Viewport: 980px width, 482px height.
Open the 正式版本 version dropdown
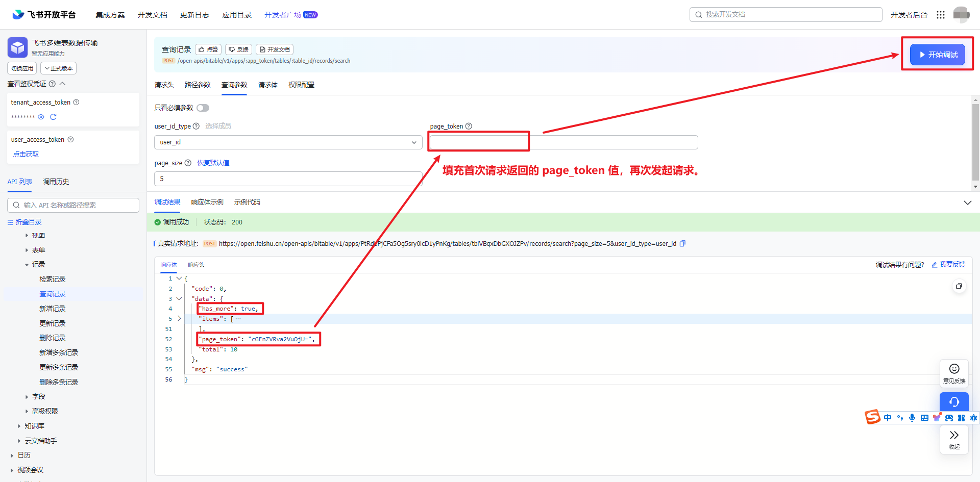coord(59,68)
